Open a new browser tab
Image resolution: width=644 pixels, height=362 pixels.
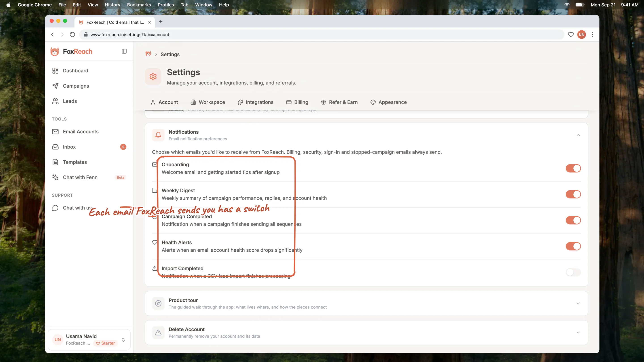[x=161, y=22]
